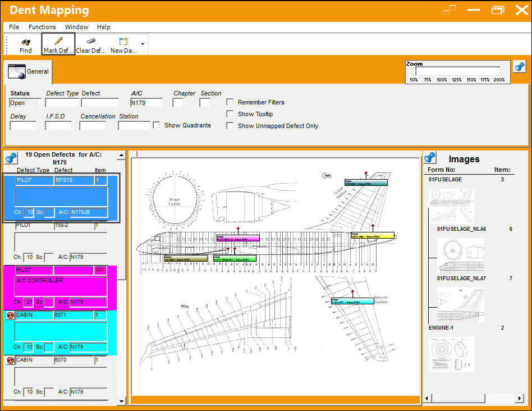Click the red face icon beside CABIN 6071
This screenshot has height=411, width=532.
(x=10, y=316)
